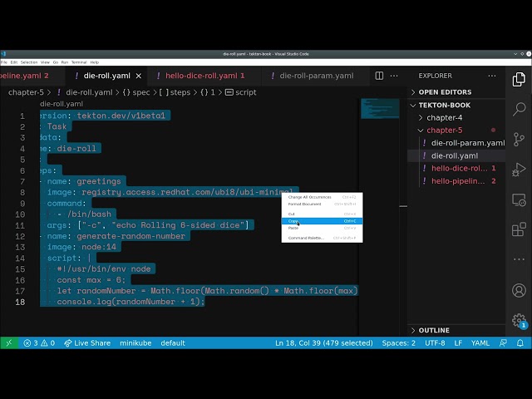Switch to the die-roll-param.yaml tab

(316, 76)
